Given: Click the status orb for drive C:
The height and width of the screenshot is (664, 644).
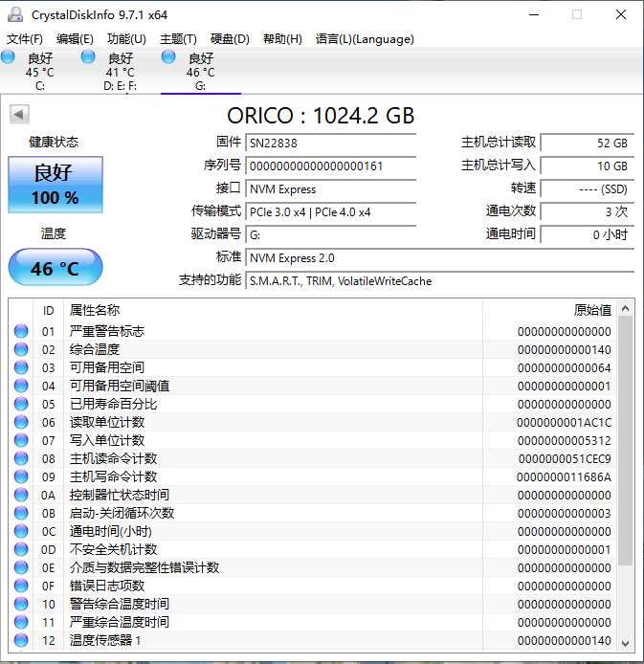Looking at the screenshot, I should click(8, 57).
